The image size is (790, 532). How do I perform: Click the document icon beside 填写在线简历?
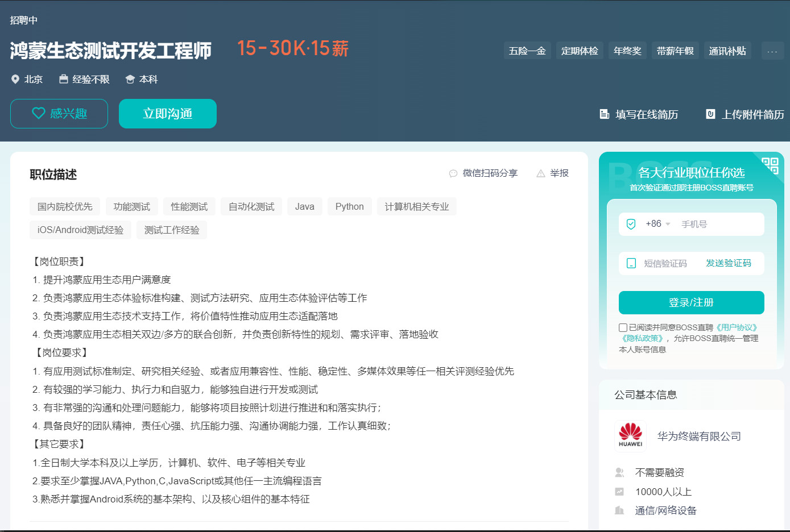(605, 114)
